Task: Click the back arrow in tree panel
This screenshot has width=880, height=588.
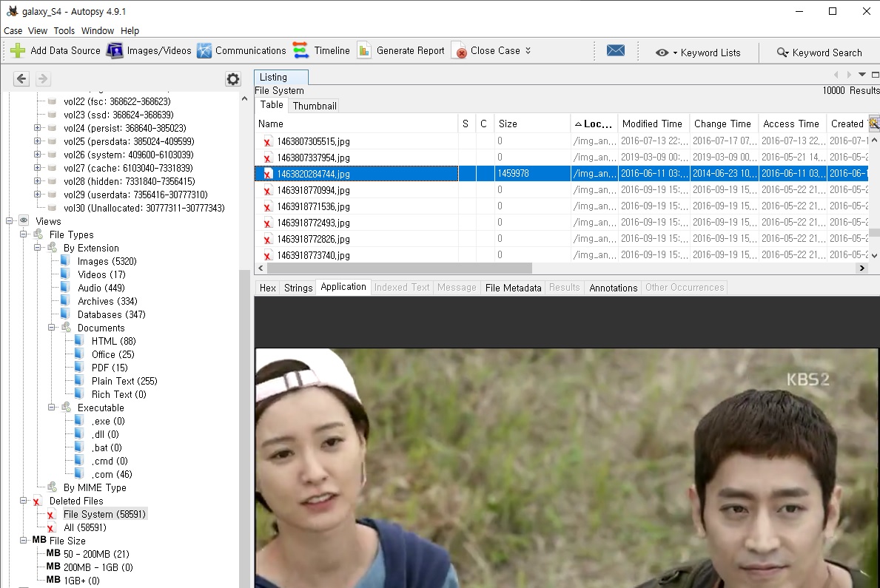Action: (x=21, y=79)
